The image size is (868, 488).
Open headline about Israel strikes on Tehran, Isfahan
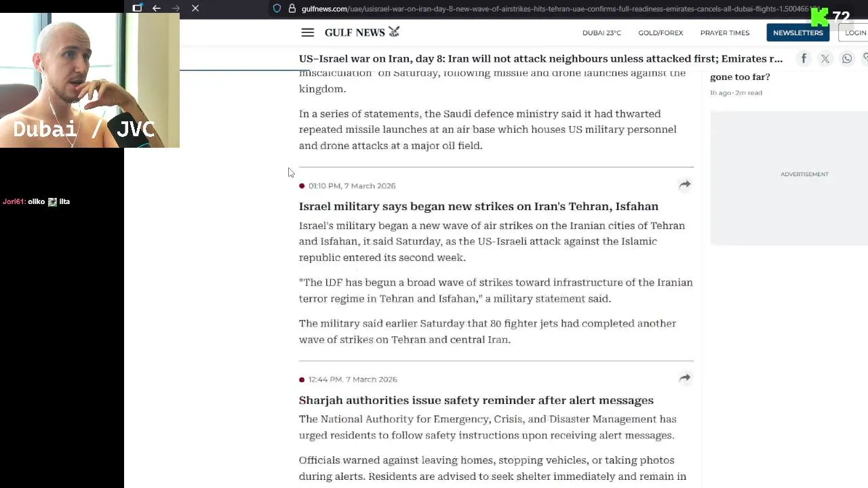tap(479, 206)
